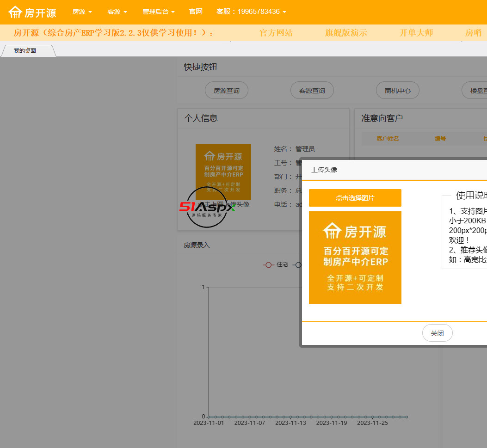This screenshot has width=487, height=448.
Task: Close the upload dialog with 关闭
Action: click(x=437, y=333)
